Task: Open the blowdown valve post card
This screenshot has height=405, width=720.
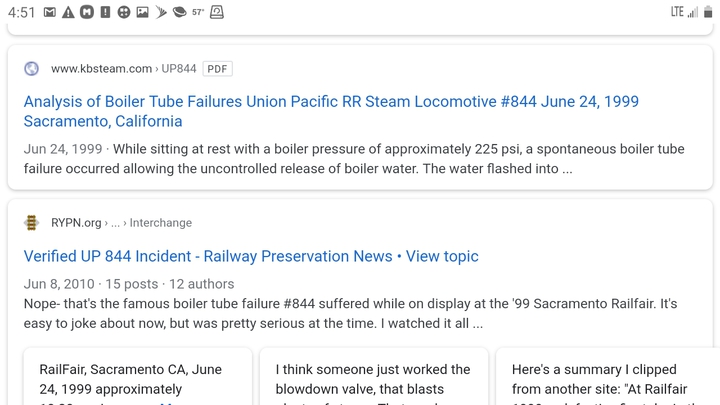Action: pyautogui.click(x=374, y=377)
